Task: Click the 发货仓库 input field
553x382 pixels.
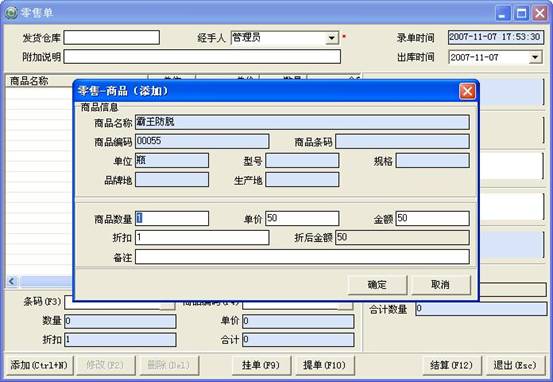Action: pos(111,37)
